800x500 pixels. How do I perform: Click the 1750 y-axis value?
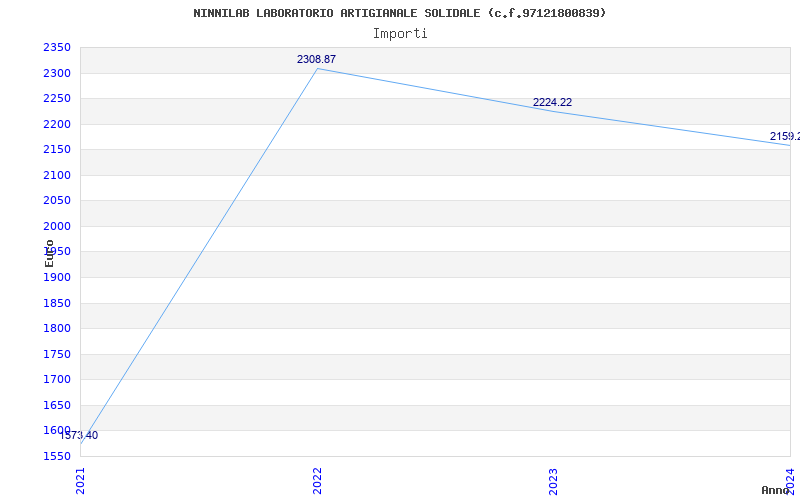pos(57,354)
